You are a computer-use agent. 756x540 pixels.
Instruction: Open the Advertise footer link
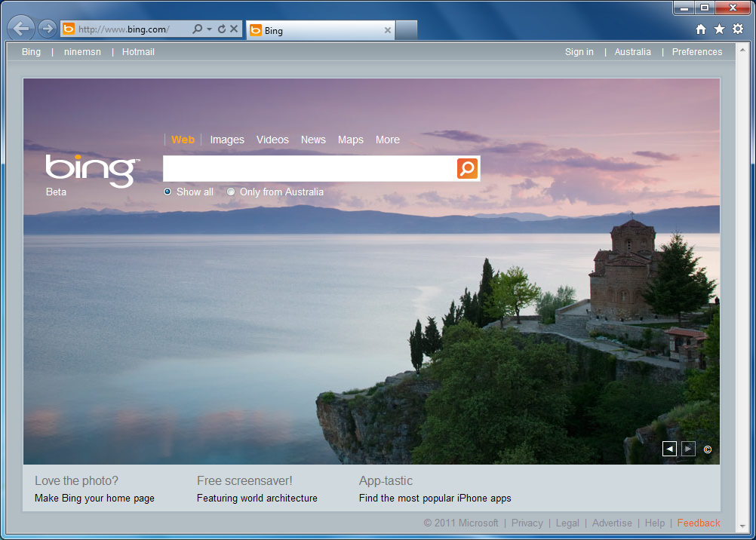612,523
